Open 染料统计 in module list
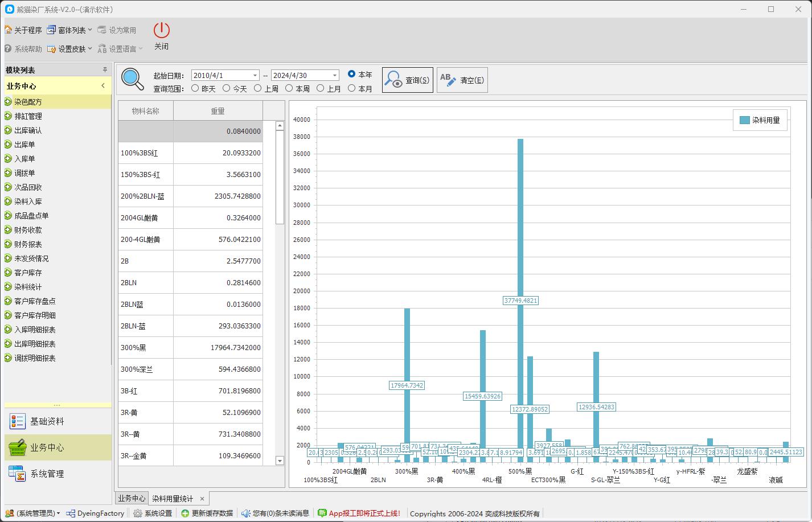This screenshot has height=522, width=812. [28, 287]
